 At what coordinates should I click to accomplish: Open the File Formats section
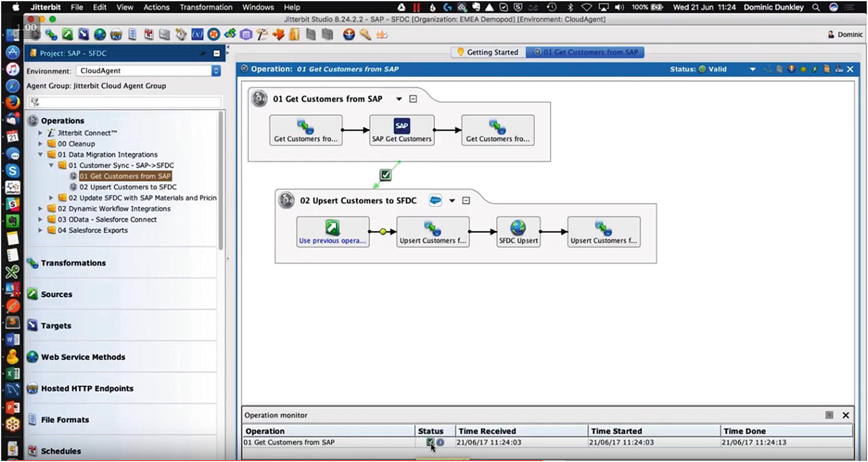point(65,420)
